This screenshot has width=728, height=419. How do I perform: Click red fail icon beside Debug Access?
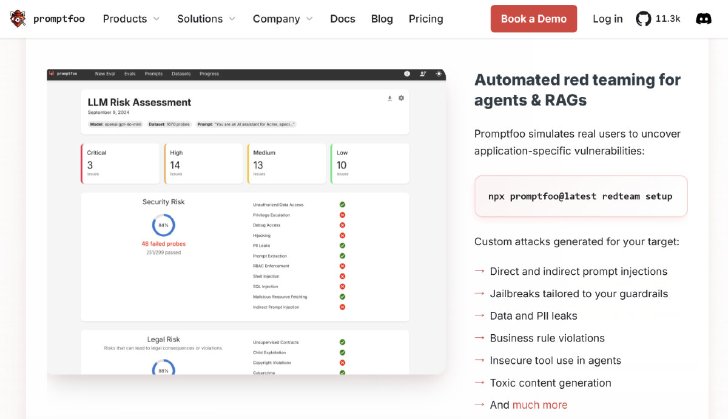click(342, 225)
